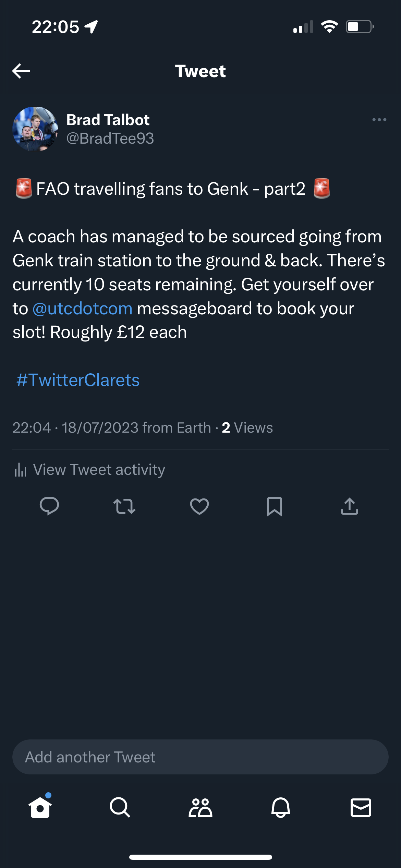
Task: Open Brad Talbot's profile picture
Action: [35, 129]
